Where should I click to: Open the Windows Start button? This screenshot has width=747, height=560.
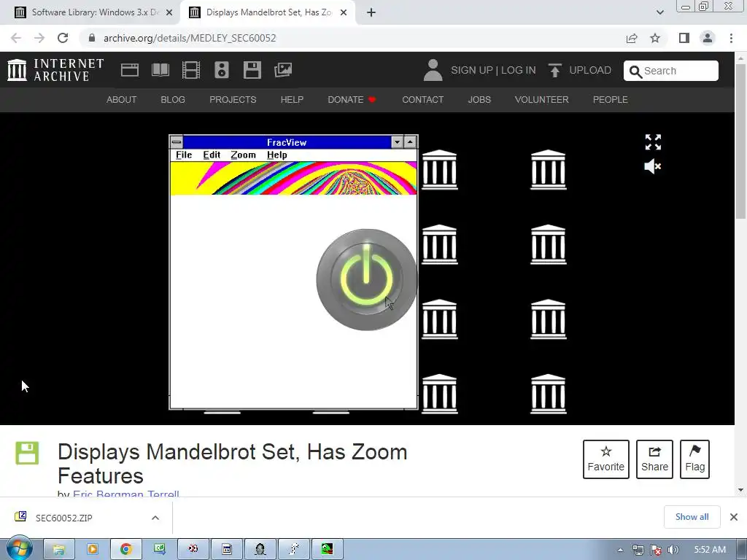(20, 549)
